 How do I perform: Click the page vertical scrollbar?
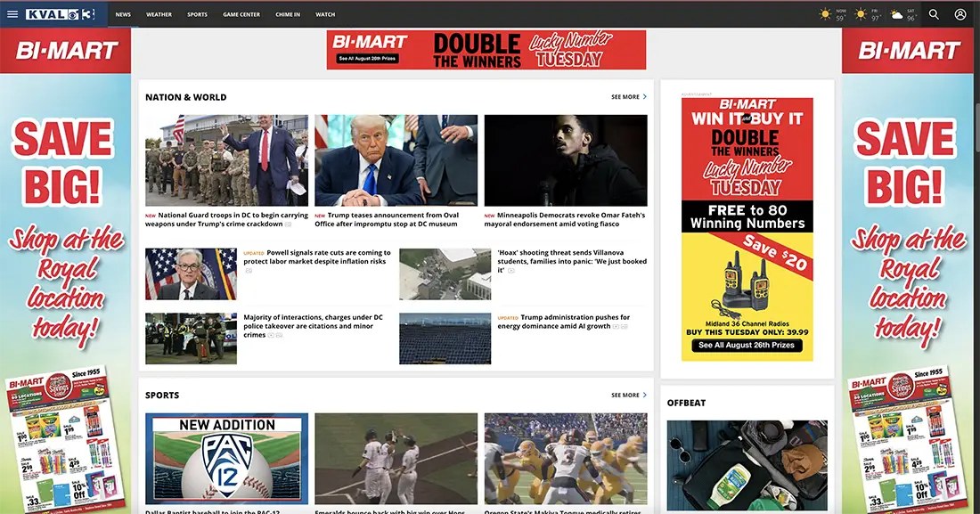pyautogui.click(x=976, y=128)
